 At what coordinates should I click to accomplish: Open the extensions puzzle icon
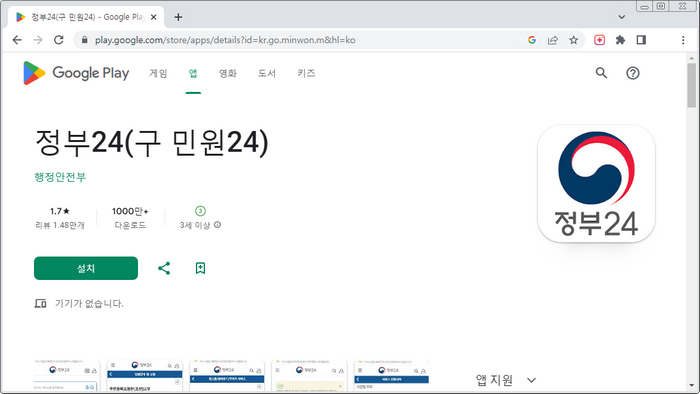620,40
